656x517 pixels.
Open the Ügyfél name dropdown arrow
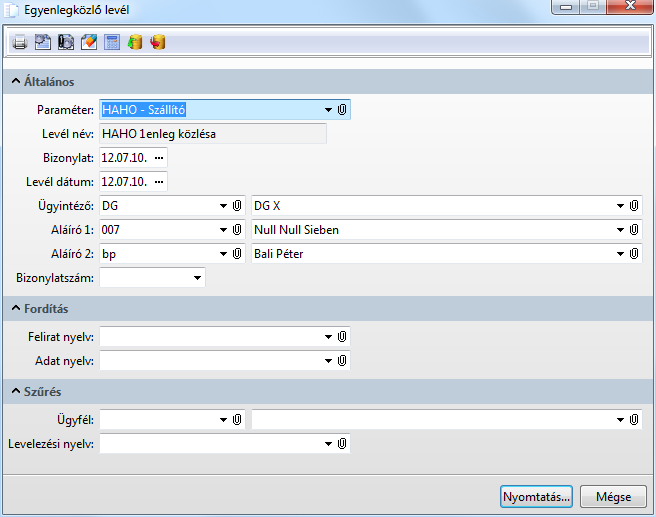[620, 420]
